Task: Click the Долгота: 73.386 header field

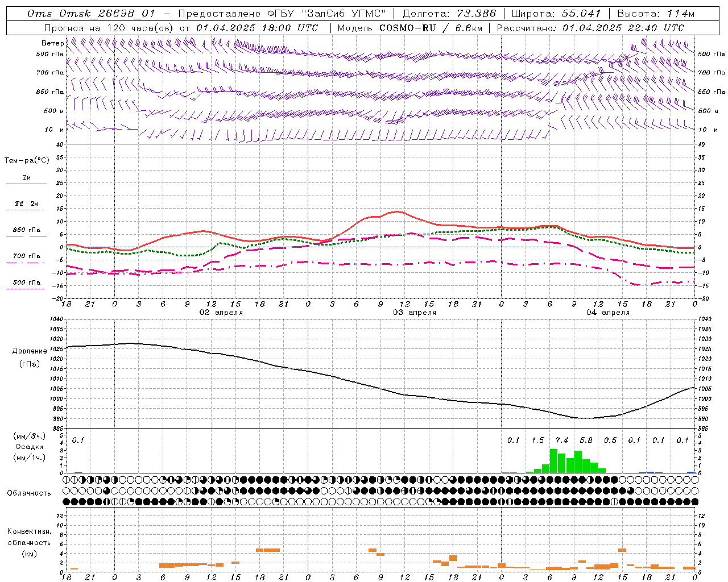Action: (x=449, y=14)
